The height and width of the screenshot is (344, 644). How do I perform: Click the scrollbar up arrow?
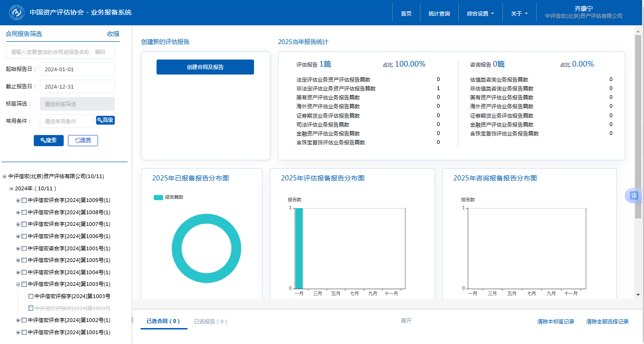(x=637, y=31)
